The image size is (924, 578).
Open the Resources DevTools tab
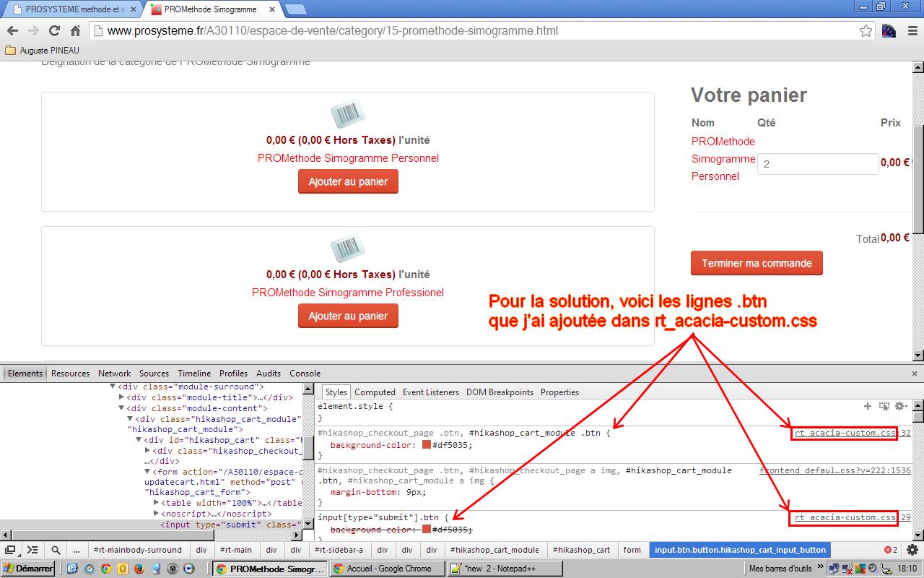click(71, 374)
